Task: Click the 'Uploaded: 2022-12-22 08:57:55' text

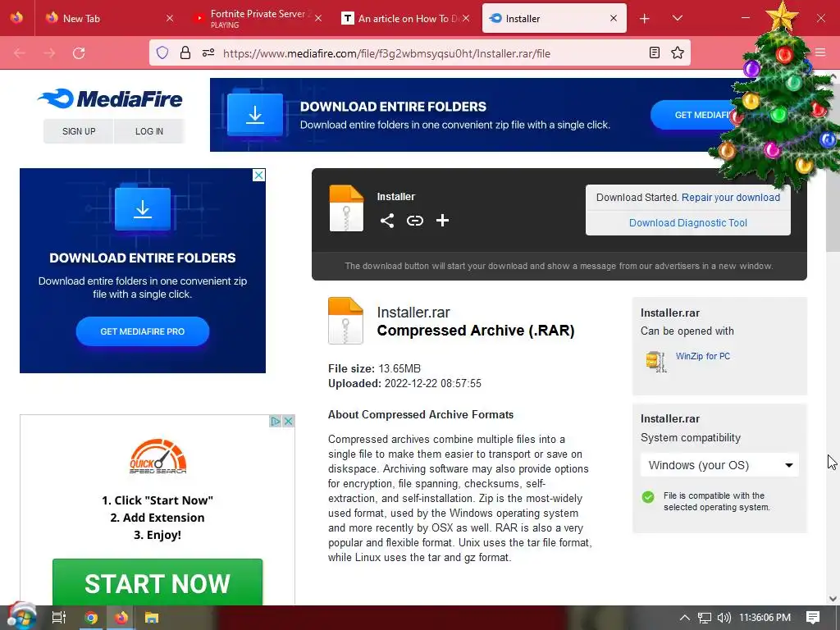Action: pos(404,384)
